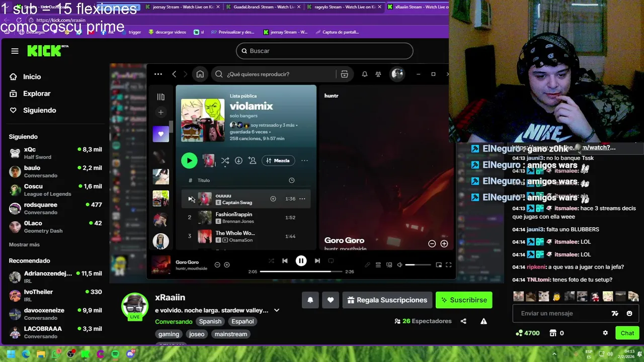Send message with green Chat button
Image resolution: width=644 pixels, height=362 pixels.
point(627,333)
